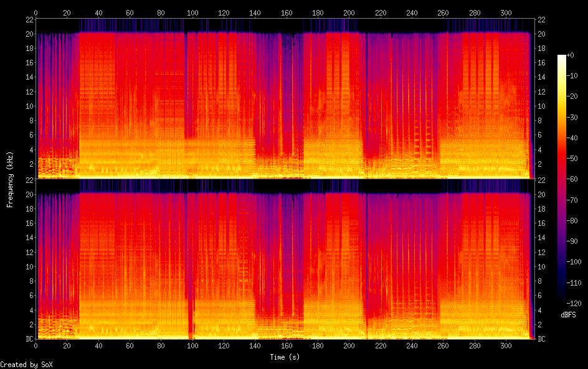Viewport: 588px width, 369px height.
Task: Click the 40 marker on the top time axis
Action: pyautogui.click(x=98, y=12)
